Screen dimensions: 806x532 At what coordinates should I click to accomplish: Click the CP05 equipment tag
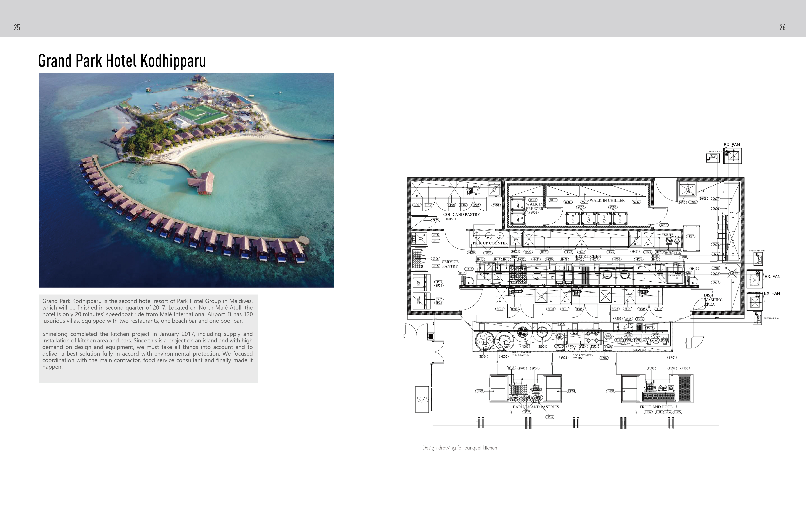pyautogui.click(x=436, y=220)
